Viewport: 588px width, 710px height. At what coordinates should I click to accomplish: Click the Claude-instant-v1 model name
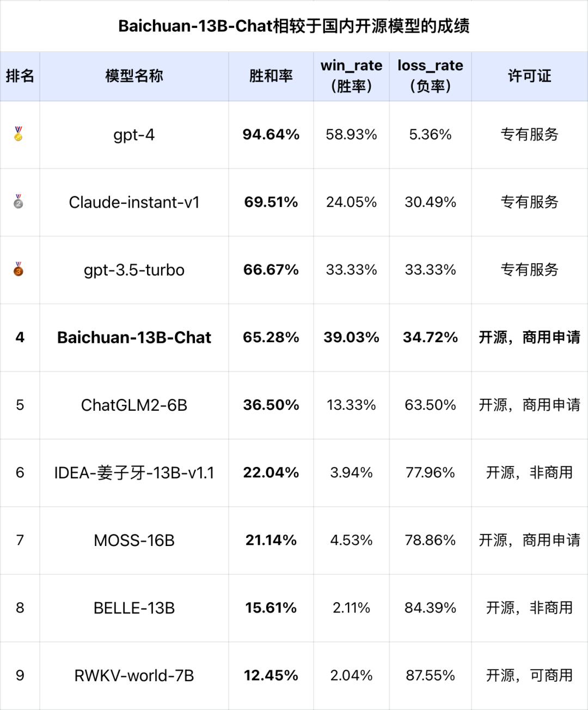click(134, 202)
